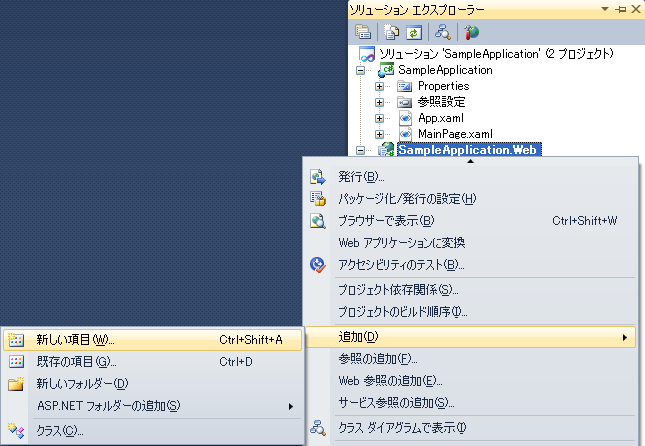
Task: Select クラス ダイアグラムで表示 menu entry
Action: (x=471, y=428)
